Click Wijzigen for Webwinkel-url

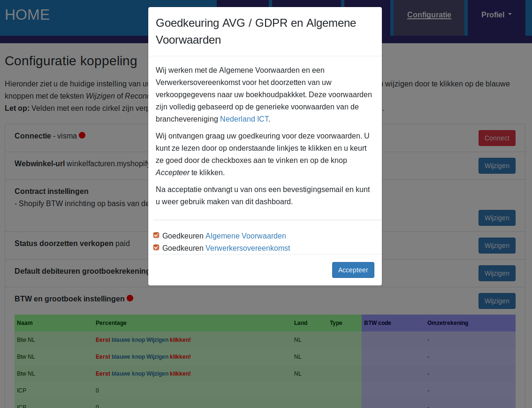[496, 166]
